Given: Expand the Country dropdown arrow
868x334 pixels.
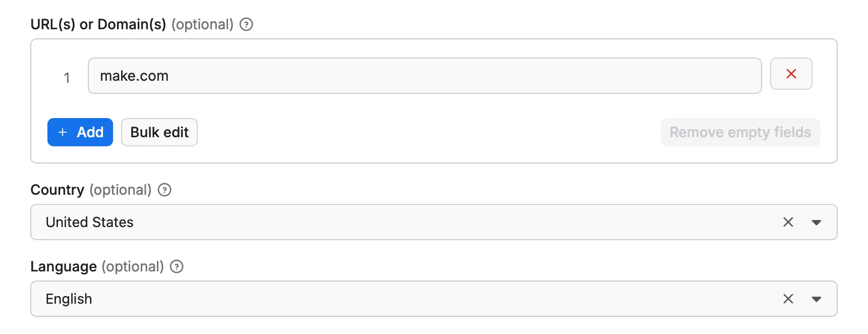Looking at the screenshot, I should 817,222.
